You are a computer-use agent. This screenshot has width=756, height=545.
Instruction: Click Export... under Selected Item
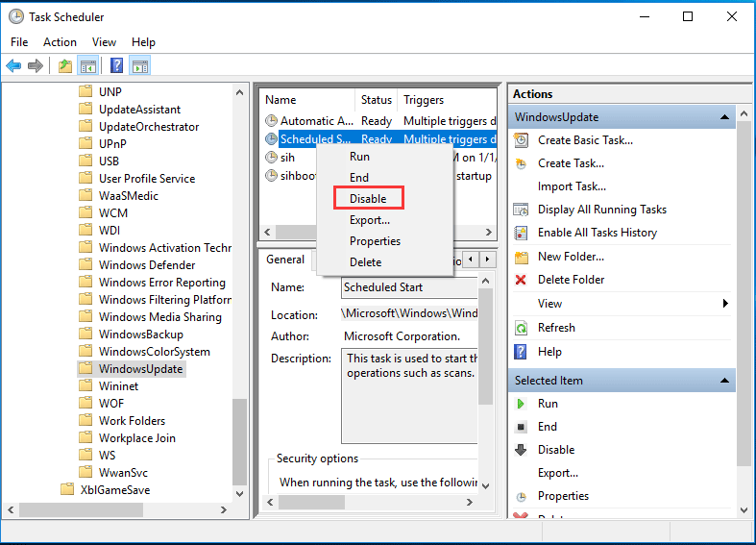[x=558, y=473]
